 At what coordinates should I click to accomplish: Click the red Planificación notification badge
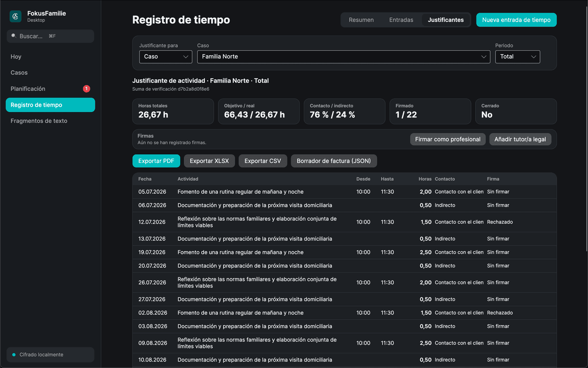pos(86,89)
